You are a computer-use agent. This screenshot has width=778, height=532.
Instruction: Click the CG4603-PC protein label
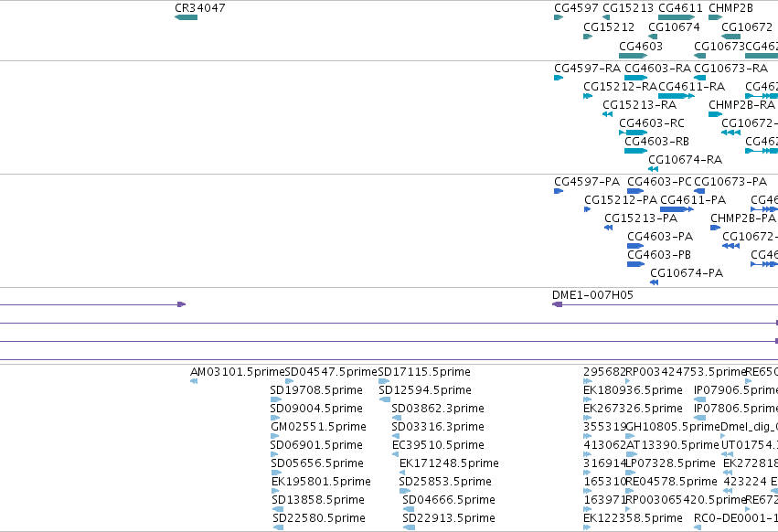pos(659,182)
